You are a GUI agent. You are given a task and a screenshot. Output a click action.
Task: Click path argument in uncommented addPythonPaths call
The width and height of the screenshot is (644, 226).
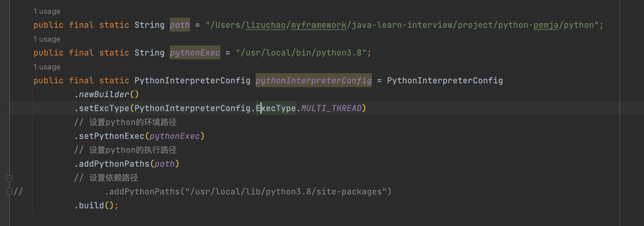164,164
